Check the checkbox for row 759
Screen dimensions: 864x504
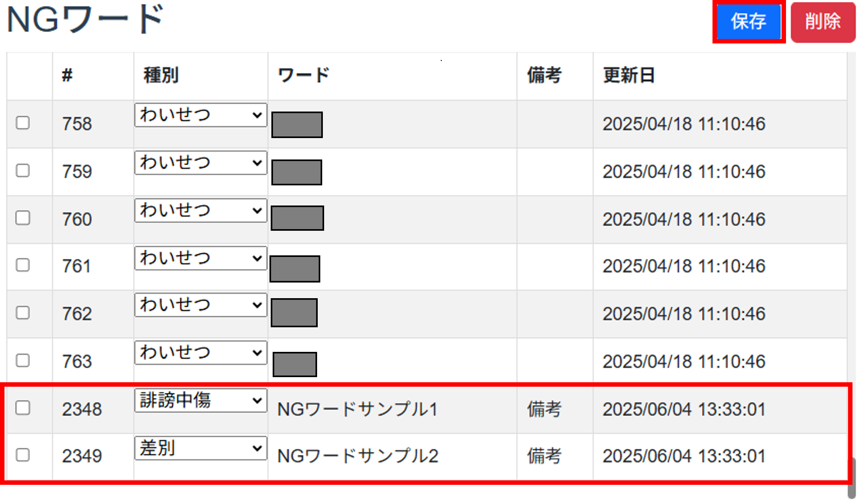(23, 170)
